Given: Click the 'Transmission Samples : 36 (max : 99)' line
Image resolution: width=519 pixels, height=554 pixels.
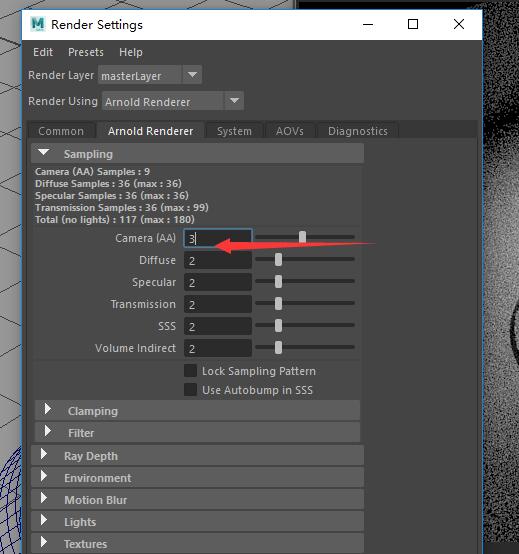Looking at the screenshot, I should [122, 208].
